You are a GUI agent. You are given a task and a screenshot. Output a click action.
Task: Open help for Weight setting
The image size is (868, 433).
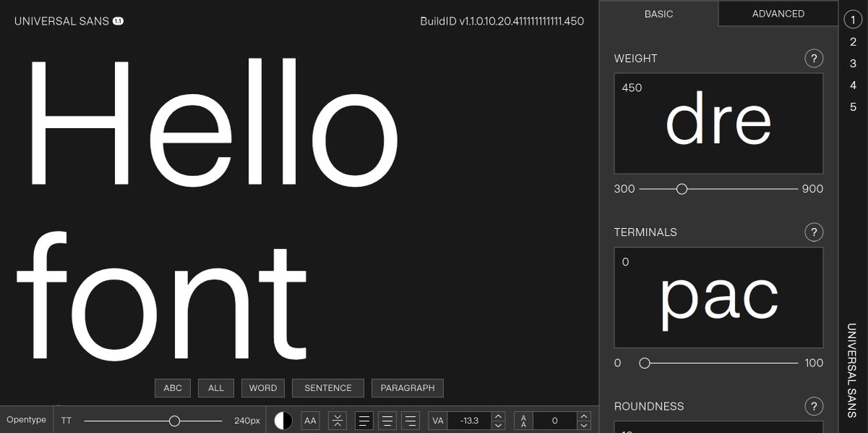click(x=814, y=59)
